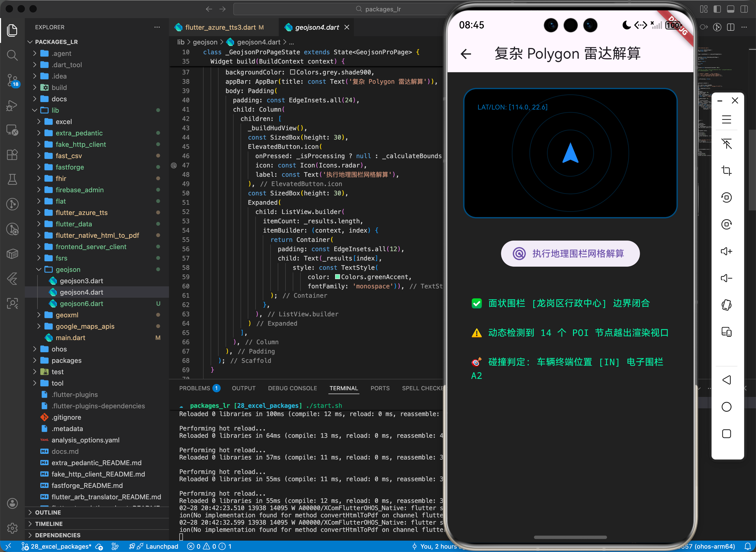Viewport: 756px width, 552px height.
Task: Tap the 执行地理围栏网格解算 button
Action: (x=570, y=253)
